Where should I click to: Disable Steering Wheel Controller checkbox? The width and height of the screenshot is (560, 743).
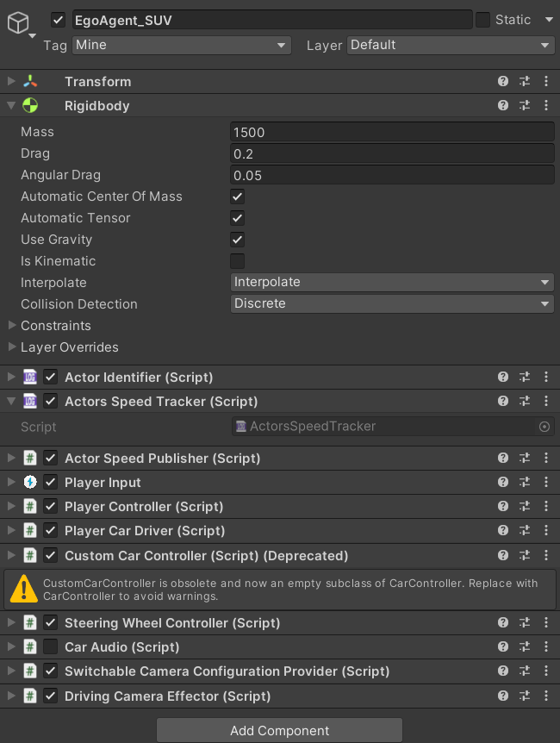coord(50,622)
